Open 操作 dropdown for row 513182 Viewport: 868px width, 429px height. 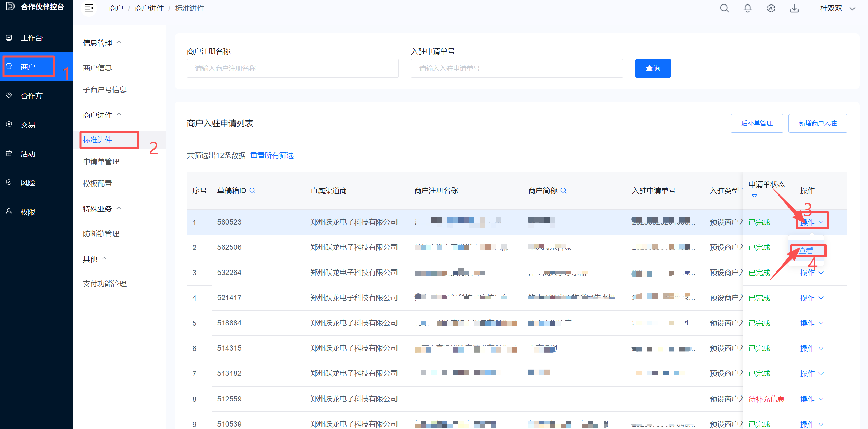coord(812,373)
